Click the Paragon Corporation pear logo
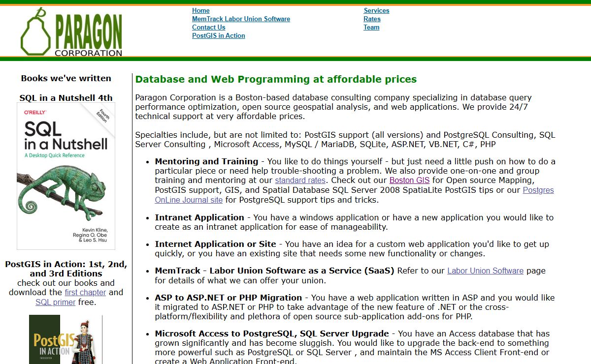591x364 pixels. pos(71,32)
